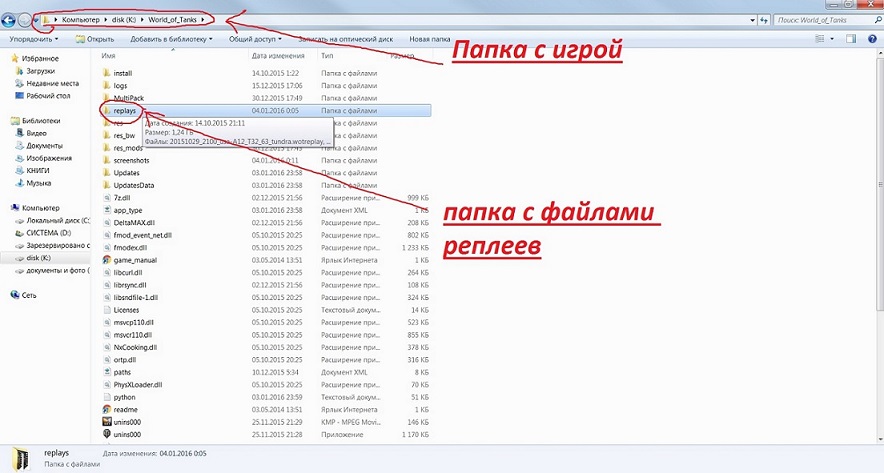Click the Новая папка button
884x473 pixels.
point(430,39)
